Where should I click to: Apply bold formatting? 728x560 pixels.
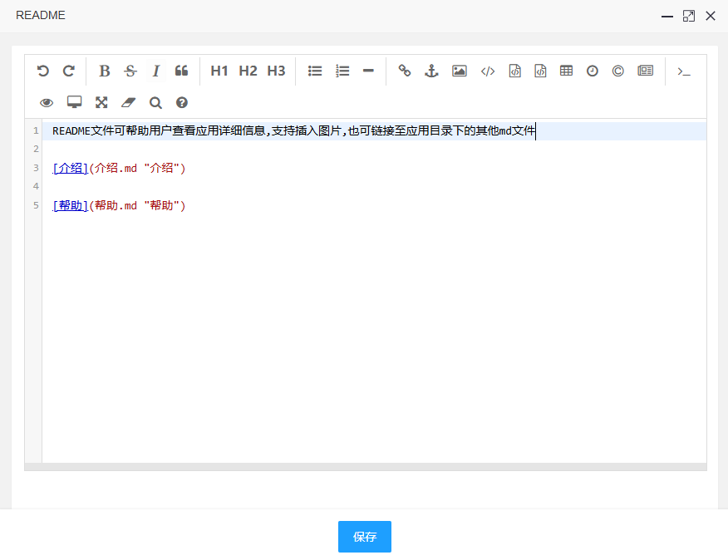click(104, 71)
